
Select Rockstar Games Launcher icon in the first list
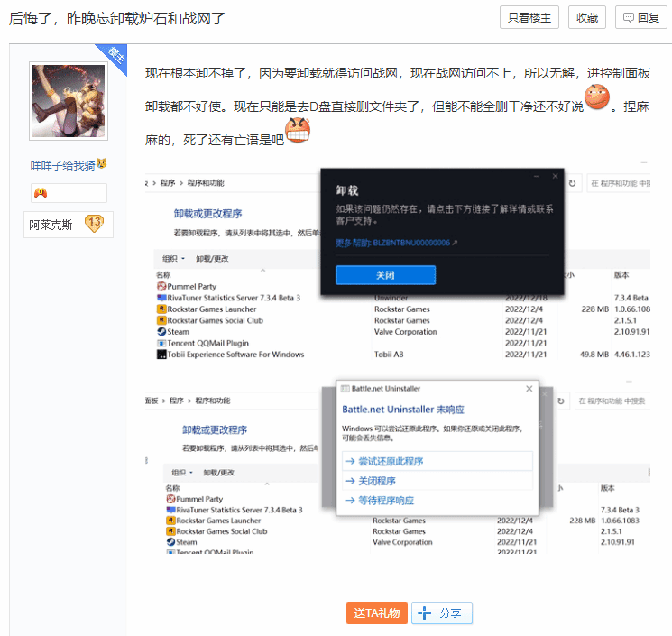(161, 309)
